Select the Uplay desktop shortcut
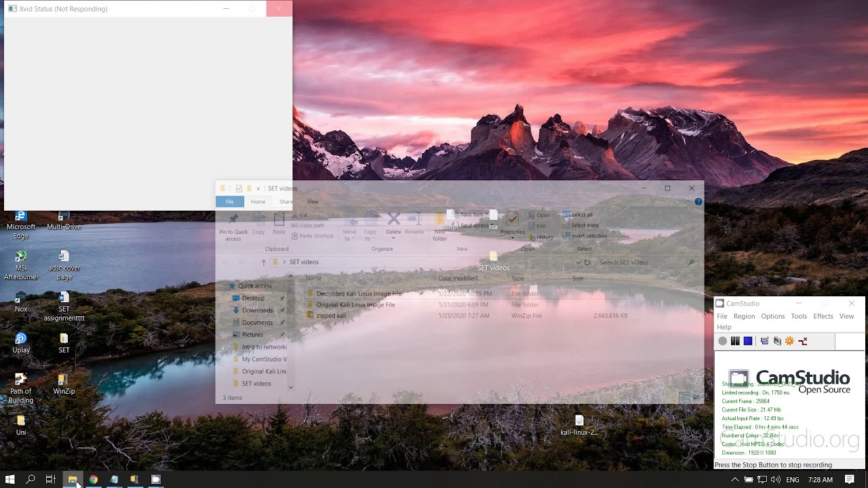This screenshot has width=868, height=488. [x=21, y=344]
